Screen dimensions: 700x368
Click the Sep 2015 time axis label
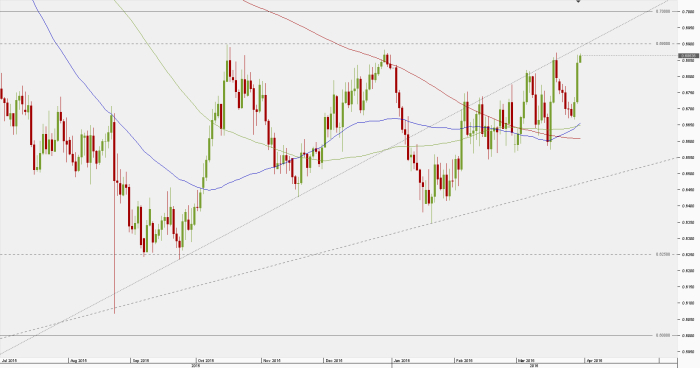(x=140, y=360)
